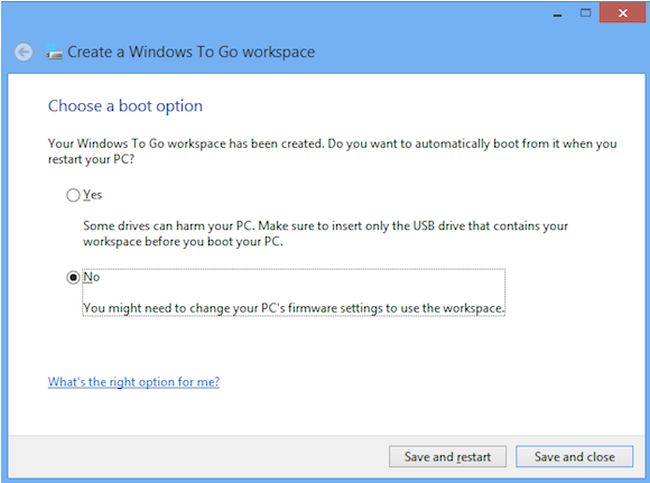Go back using the circular back arrow
The height and width of the screenshot is (483, 650).
coord(23,52)
